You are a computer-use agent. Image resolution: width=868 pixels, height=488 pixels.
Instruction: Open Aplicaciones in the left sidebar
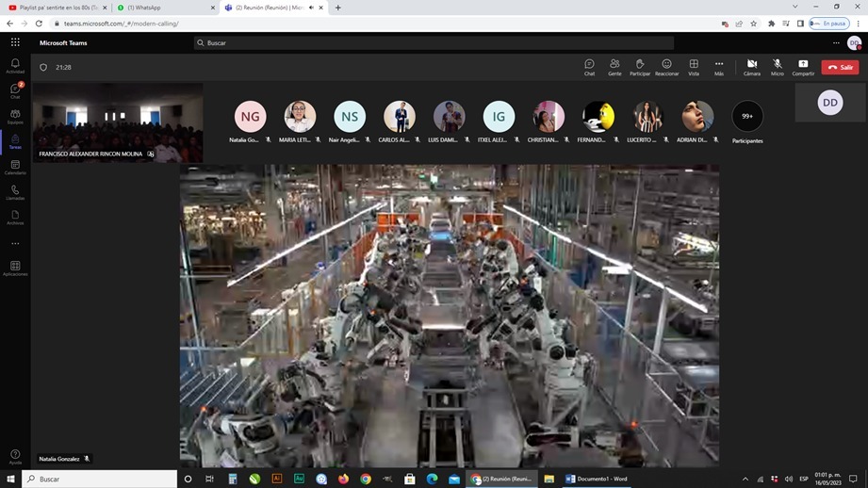(15, 268)
